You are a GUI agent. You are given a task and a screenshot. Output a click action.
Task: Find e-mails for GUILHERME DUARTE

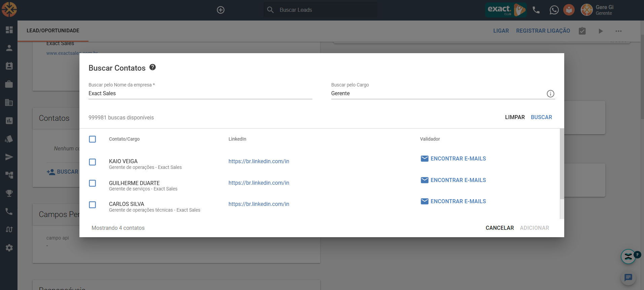coord(453,180)
